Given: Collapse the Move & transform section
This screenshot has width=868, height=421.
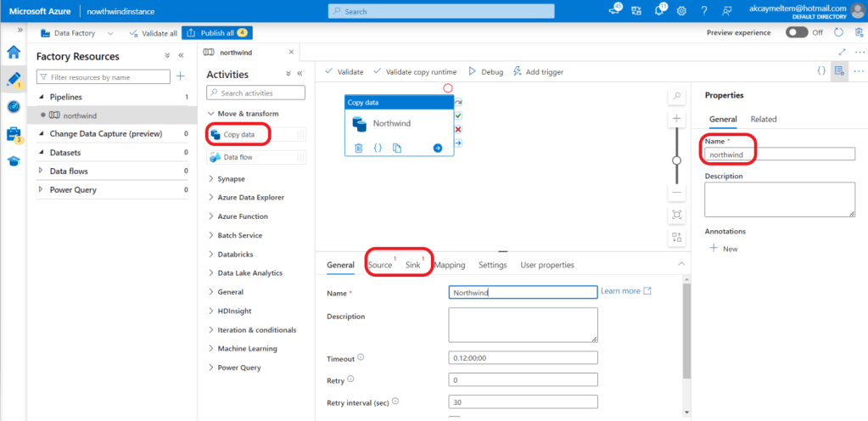Looking at the screenshot, I should coord(211,114).
